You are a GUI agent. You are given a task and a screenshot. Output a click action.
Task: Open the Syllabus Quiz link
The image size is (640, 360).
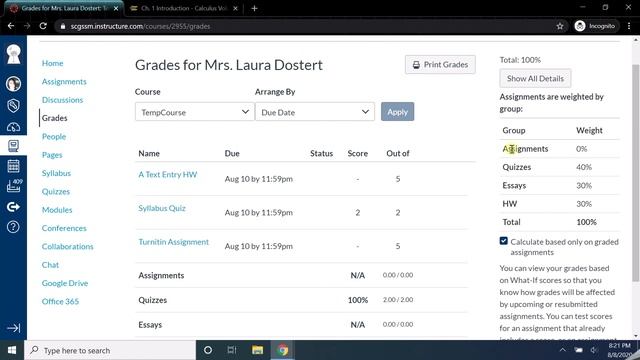pyautogui.click(x=162, y=208)
